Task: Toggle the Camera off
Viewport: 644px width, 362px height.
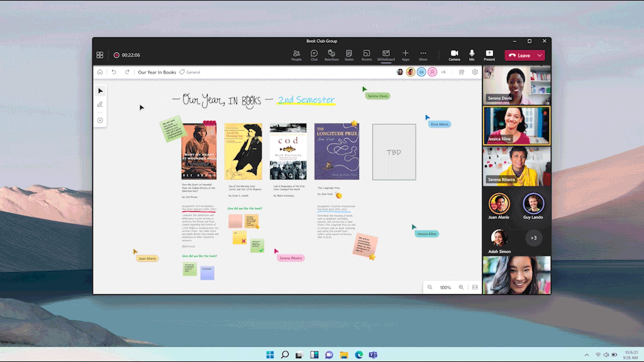Action: tap(454, 55)
